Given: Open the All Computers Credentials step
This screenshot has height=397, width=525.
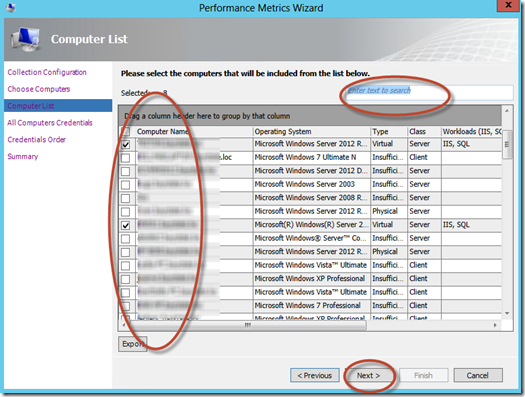Looking at the screenshot, I should tap(50, 123).
